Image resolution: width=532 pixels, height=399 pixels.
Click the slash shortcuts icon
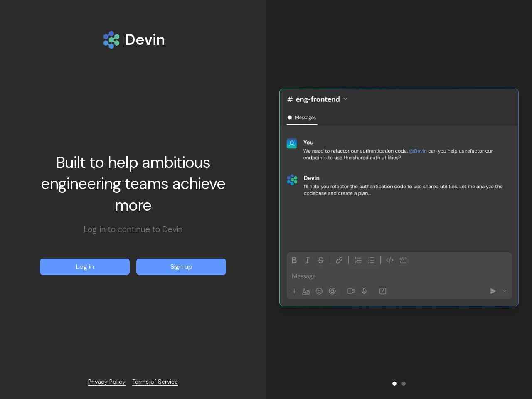(x=383, y=291)
